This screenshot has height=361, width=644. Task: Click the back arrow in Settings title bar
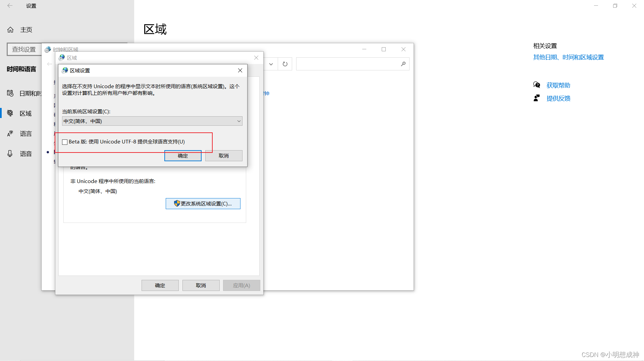tap(10, 6)
